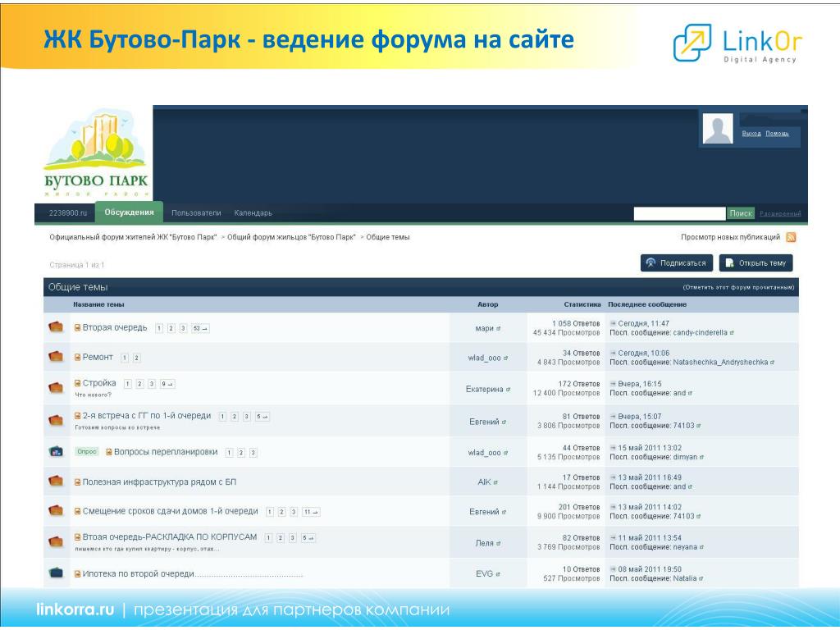Go to page 3 of Вопросы перепланировки
840x630 pixels.
[x=253, y=453]
